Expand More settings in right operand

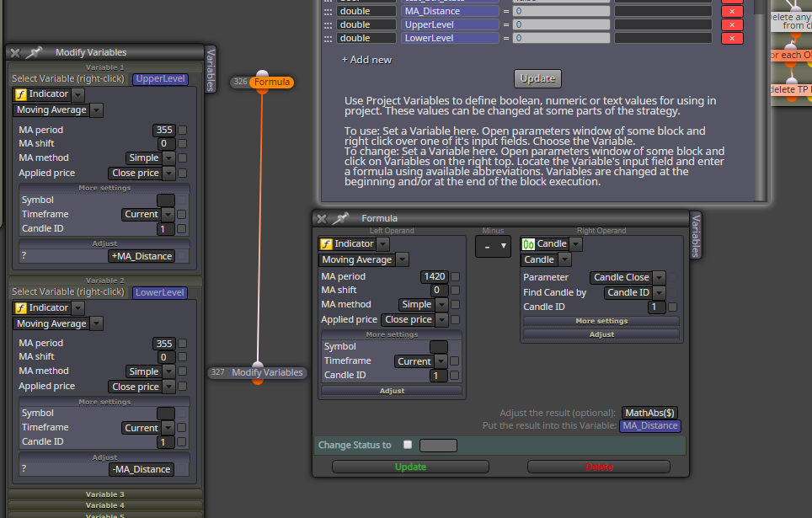(x=601, y=321)
